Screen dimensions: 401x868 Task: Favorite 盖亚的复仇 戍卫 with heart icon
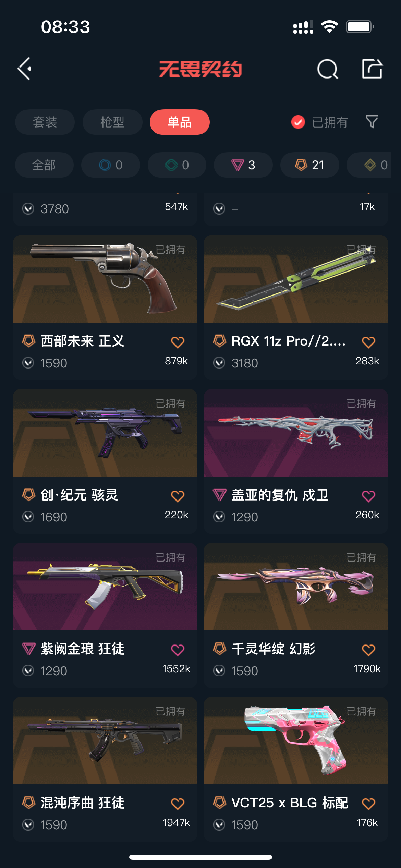(x=368, y=496)
